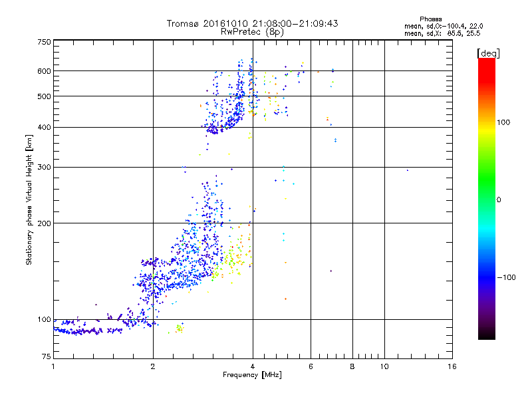This screenshot has height=399, width=532.
Task: Select the 'mean, sd,X: 85.5, 25.5' line
Action: tap(442, 34)
